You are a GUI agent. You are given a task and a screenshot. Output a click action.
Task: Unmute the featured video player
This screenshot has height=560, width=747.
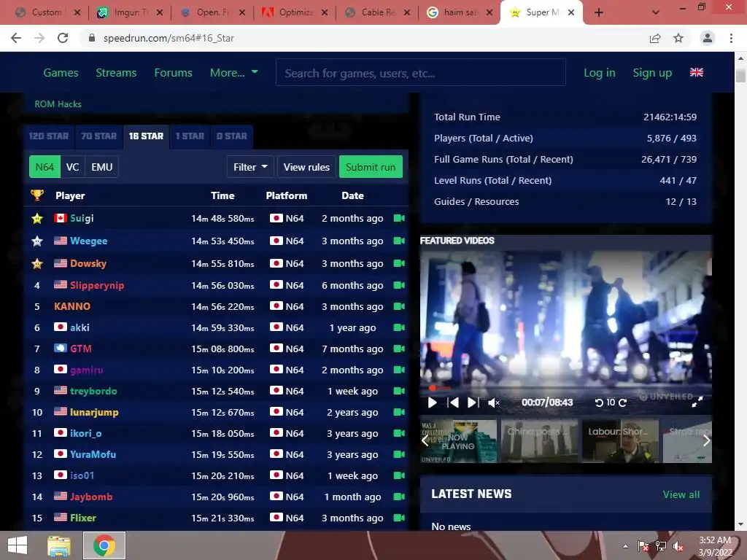point(494,402)
